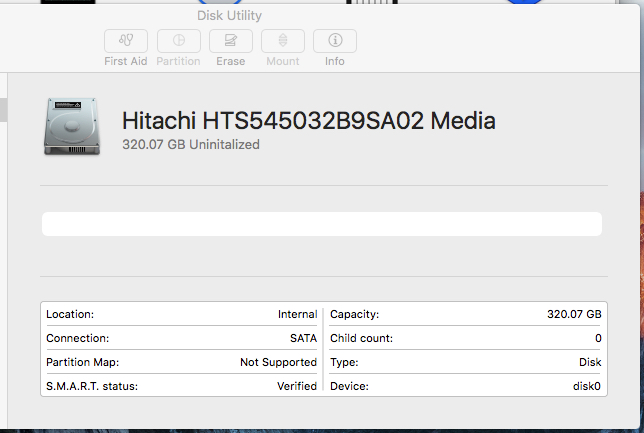The image size is (644, 433).
Task: Select the Capacity label
Action: (354, 314)
